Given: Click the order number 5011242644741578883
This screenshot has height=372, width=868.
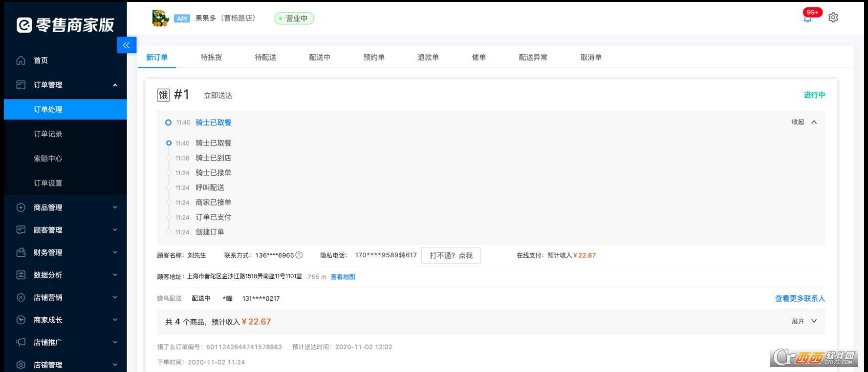Looking at the screenshot, I should tap(244, 347).
